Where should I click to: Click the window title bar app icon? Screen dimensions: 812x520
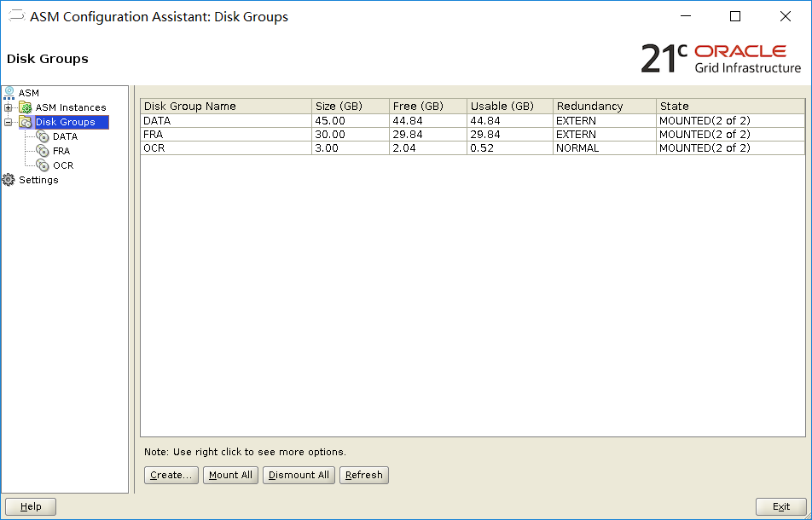(x=16, y=16)
